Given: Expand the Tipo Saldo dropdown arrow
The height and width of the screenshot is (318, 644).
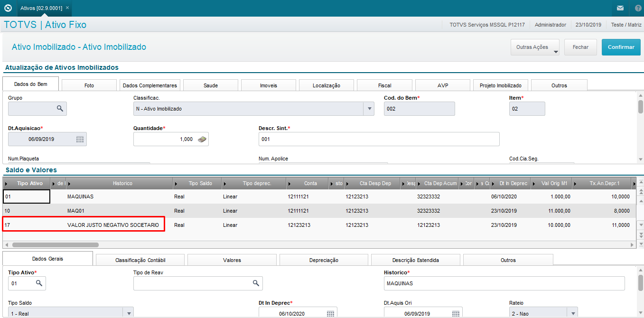Looking at the screenshot, I should pyautogui.click(x=128, y=313).
